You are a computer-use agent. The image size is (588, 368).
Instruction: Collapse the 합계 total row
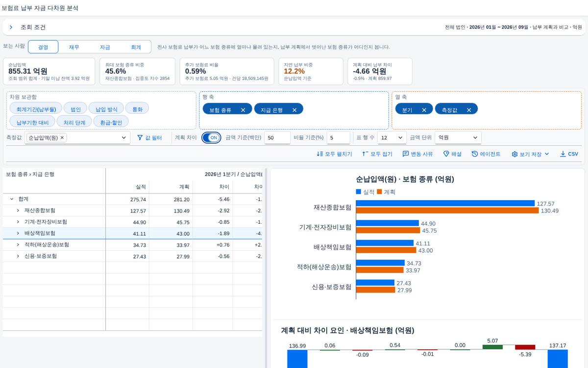tap(12, 199)
